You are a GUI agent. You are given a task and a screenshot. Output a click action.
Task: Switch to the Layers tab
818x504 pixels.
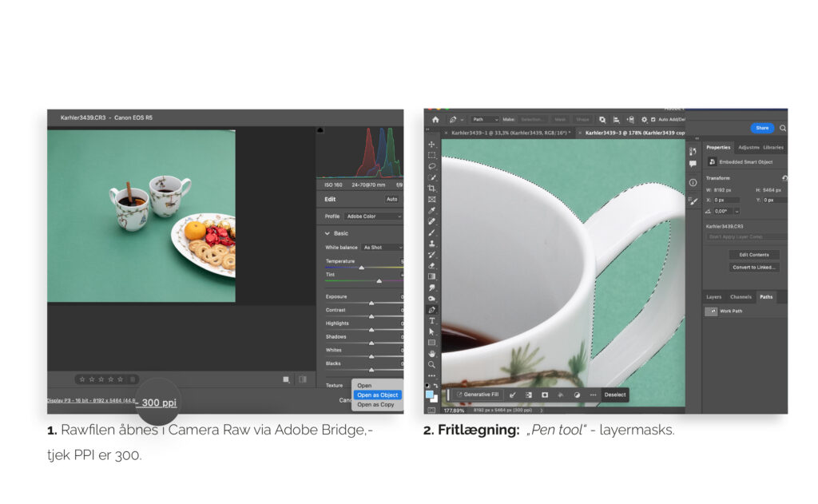[713, 297]
